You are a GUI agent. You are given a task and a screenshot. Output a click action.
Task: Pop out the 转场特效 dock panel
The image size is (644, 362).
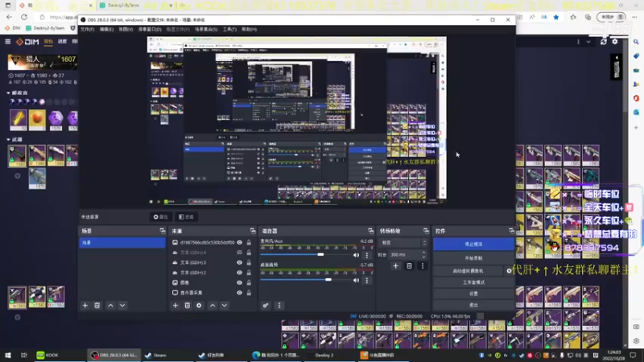click(x=426, y=231)
